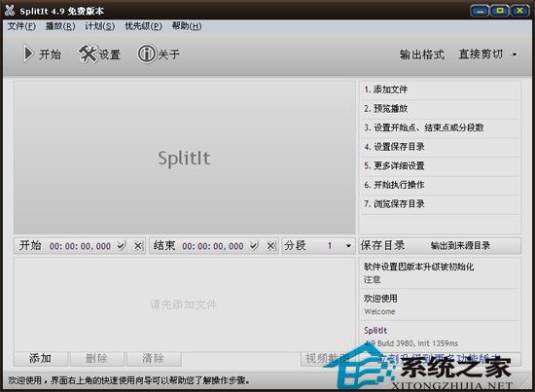
Task: Click the SplitIt video preview area
Action: 185,158
